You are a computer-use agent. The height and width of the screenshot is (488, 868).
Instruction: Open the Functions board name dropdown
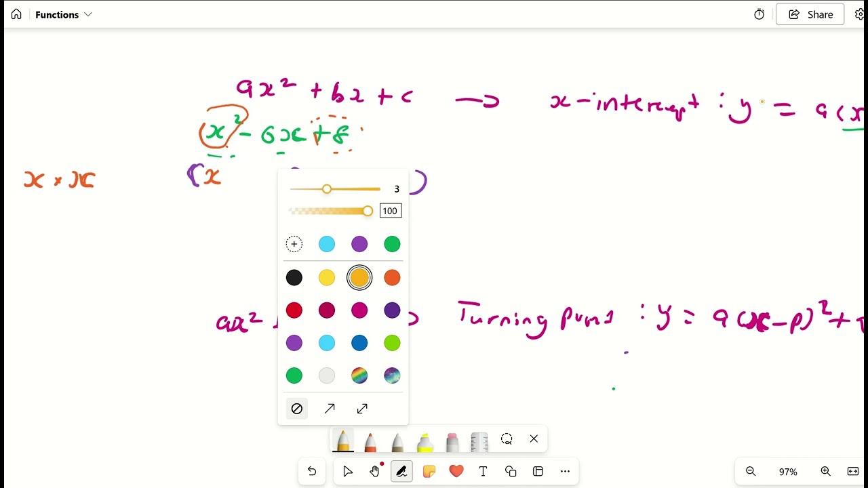click(x=64, y=14)
